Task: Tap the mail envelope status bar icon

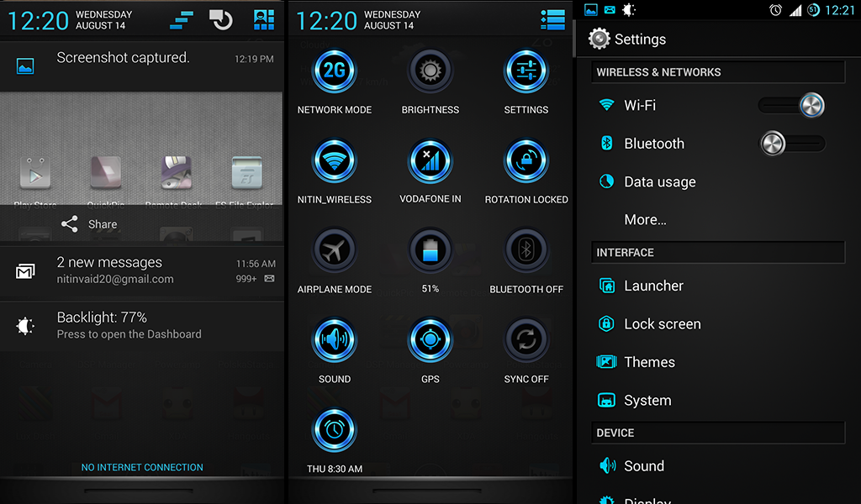Action: pos(610,9)
